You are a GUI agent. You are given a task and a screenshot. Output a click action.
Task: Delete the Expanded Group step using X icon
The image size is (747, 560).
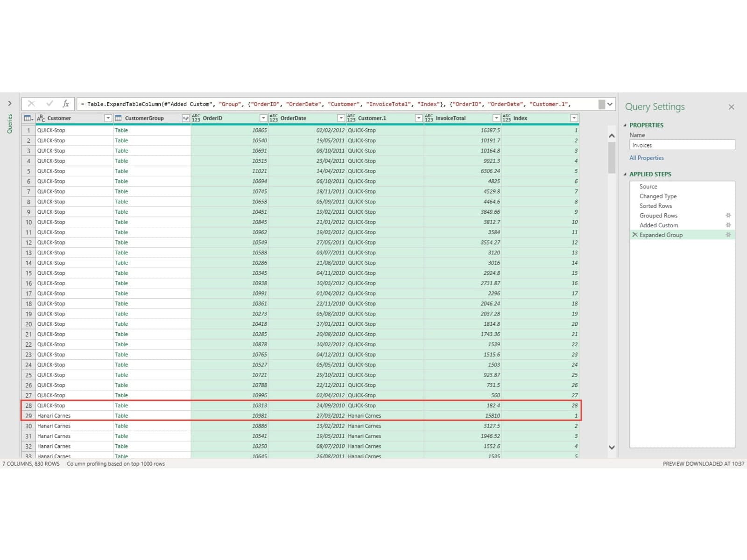pyautogui.click(x=634, y=235)
